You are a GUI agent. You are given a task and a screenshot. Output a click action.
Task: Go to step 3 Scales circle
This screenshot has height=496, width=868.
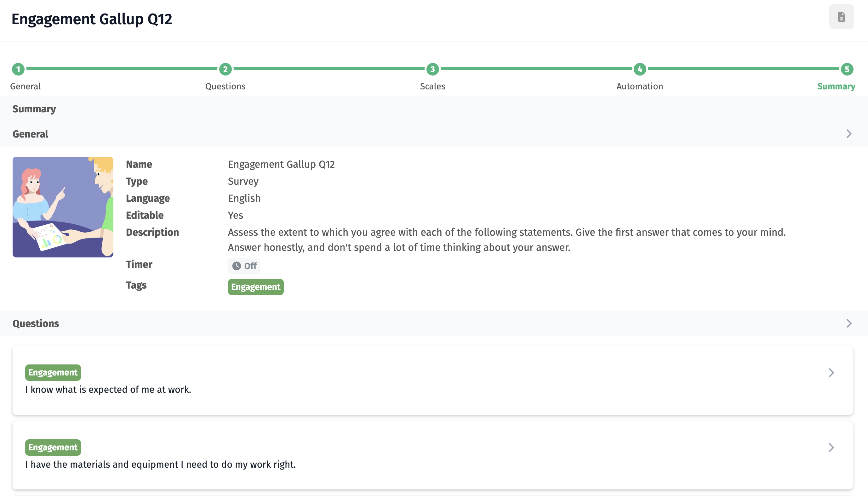tap(432, 69)
